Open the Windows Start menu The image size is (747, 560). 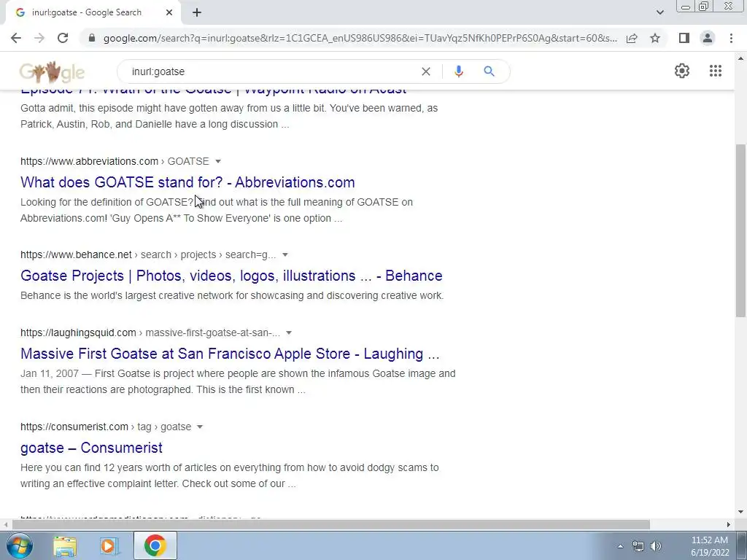20,545
